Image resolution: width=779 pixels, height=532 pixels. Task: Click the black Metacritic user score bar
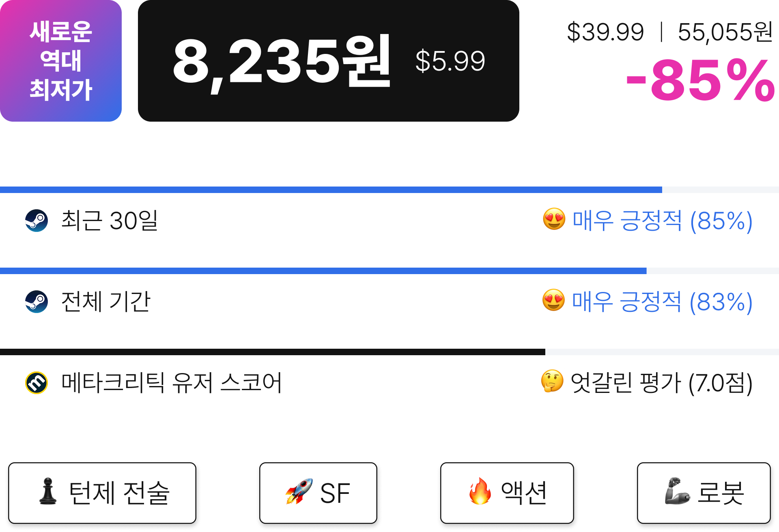(273, 352)
